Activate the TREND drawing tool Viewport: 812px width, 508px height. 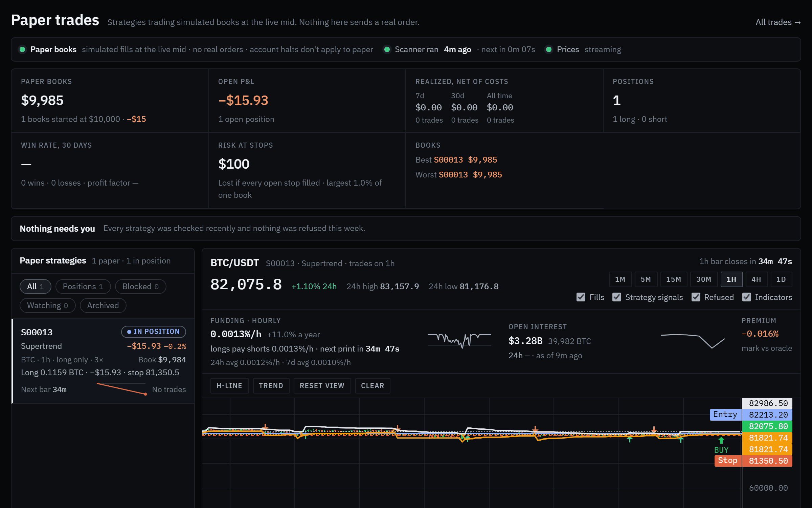tap(271, 386)
